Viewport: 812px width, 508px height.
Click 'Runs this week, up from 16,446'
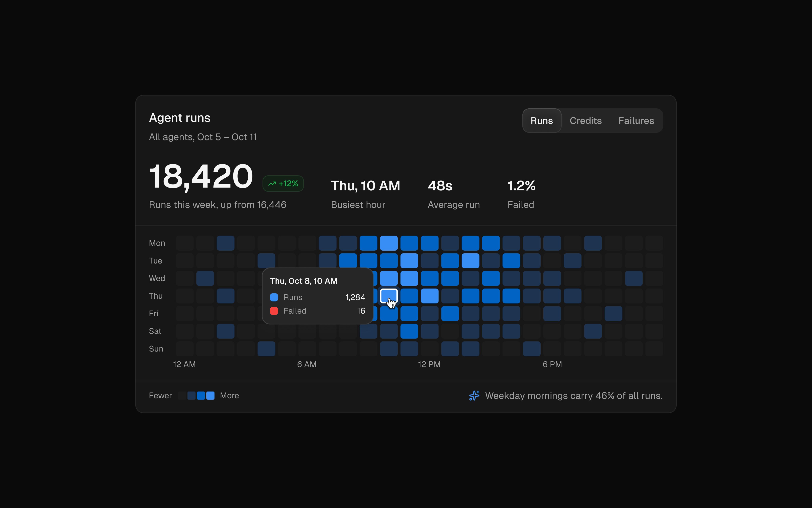(217, 205)
